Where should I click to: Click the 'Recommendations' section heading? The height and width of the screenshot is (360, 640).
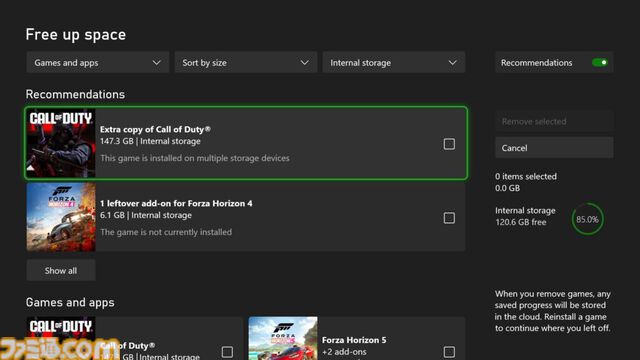(75, 94)
